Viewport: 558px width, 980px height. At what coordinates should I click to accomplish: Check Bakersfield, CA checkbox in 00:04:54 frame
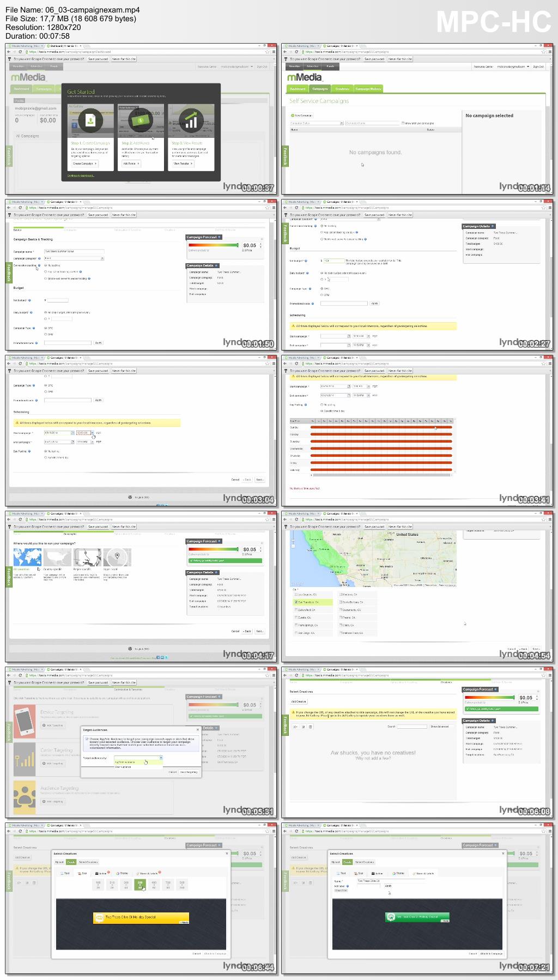click(296, 610)
